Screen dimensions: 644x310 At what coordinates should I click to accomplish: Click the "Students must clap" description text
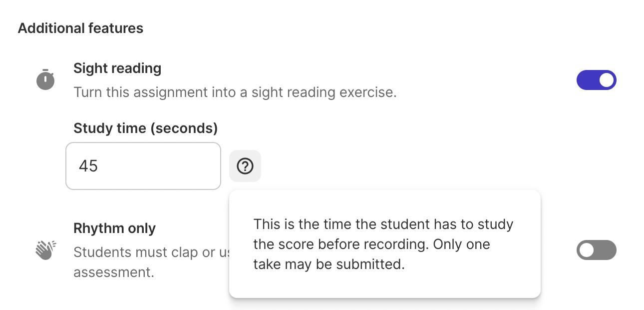[150, 252]
